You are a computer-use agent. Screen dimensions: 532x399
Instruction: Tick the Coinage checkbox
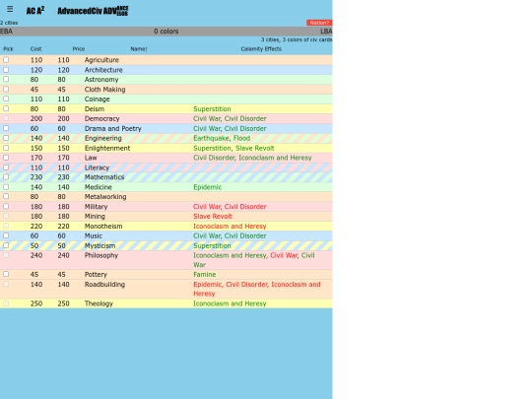(x=6, y=99)
